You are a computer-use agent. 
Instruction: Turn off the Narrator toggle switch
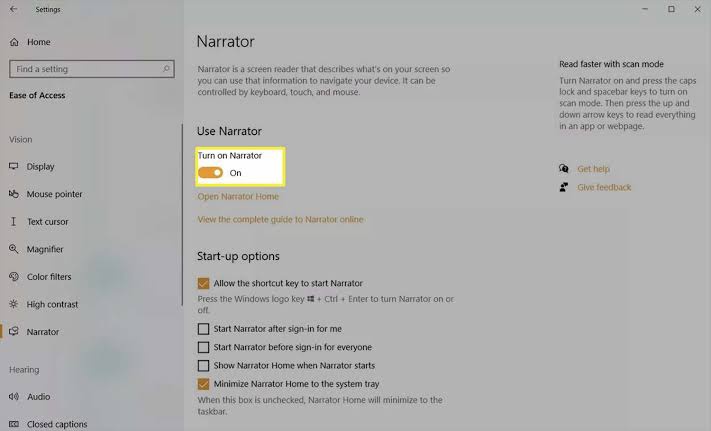point(210,173)
